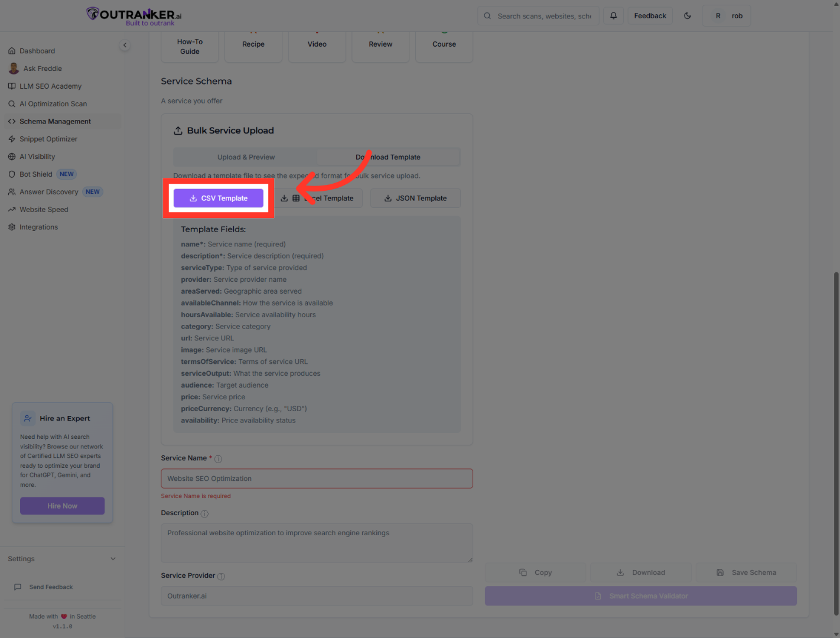Select the Download Template tab

point(388,157)
